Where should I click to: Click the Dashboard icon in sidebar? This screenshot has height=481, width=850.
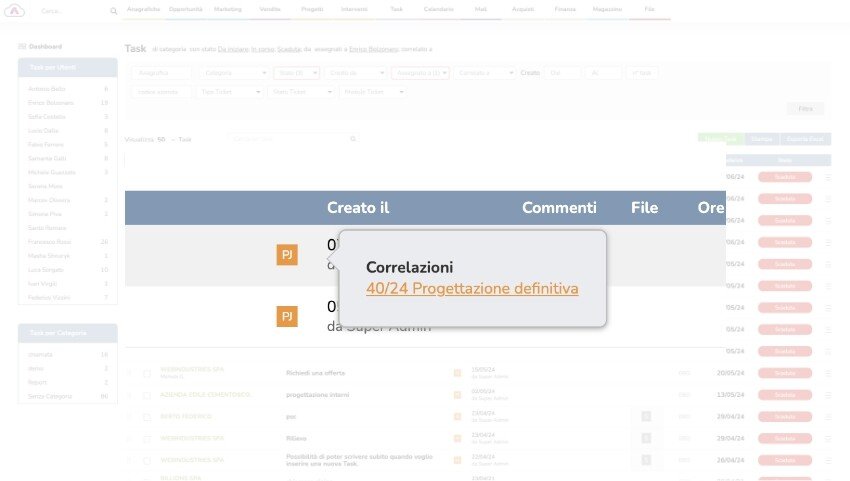tap(22, 47)
